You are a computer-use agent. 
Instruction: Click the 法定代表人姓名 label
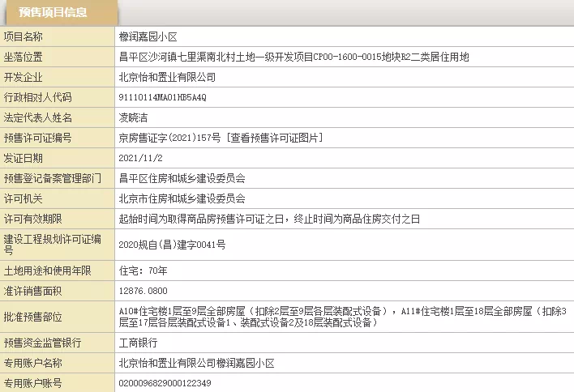(38, 117)
